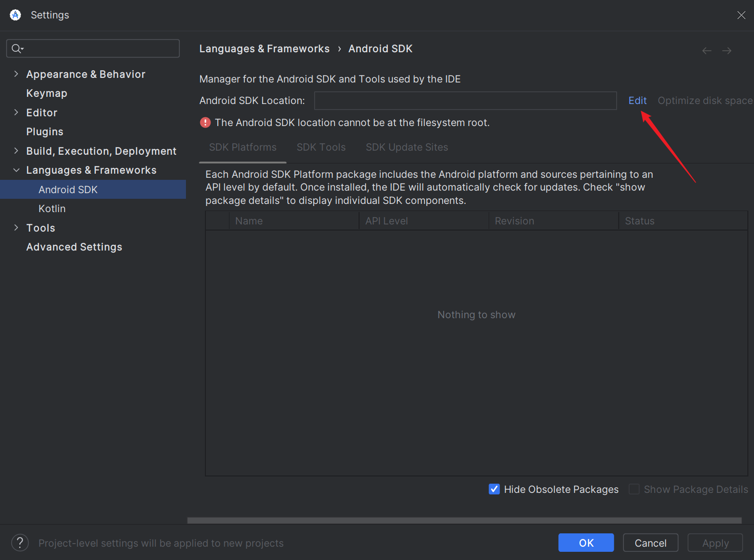Viewport: 754px width, 560px height.
Task: Open help via question mark icon
Action: pyautogui.click(x=20, y=543)
